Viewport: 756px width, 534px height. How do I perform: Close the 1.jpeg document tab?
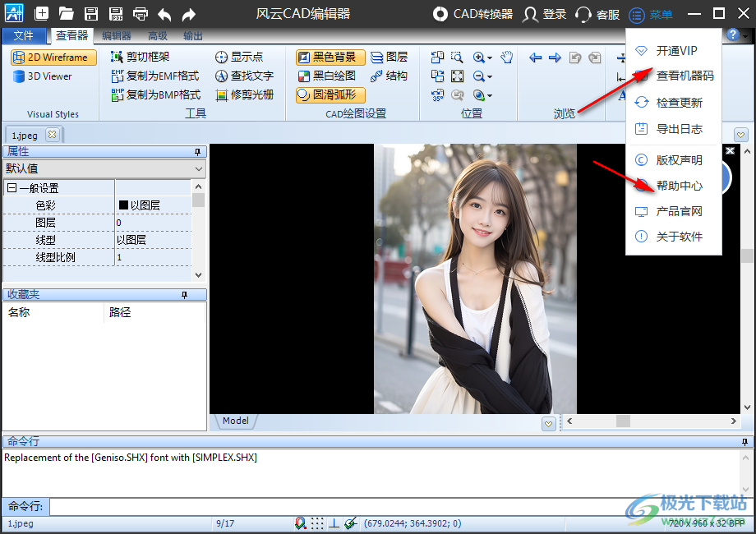[x=52, y=135]
